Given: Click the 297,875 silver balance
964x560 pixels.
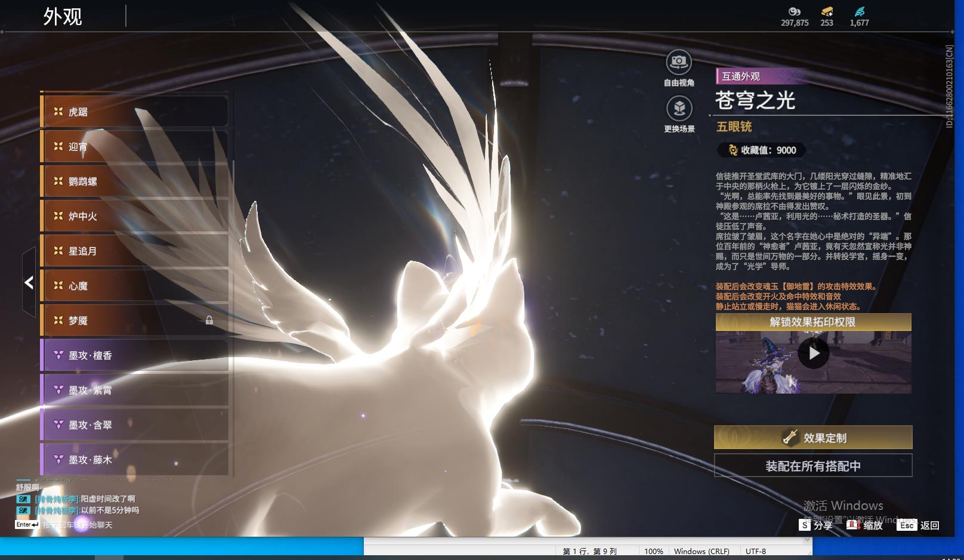Looking at the screenshot, I should click(x=795, y=23).
